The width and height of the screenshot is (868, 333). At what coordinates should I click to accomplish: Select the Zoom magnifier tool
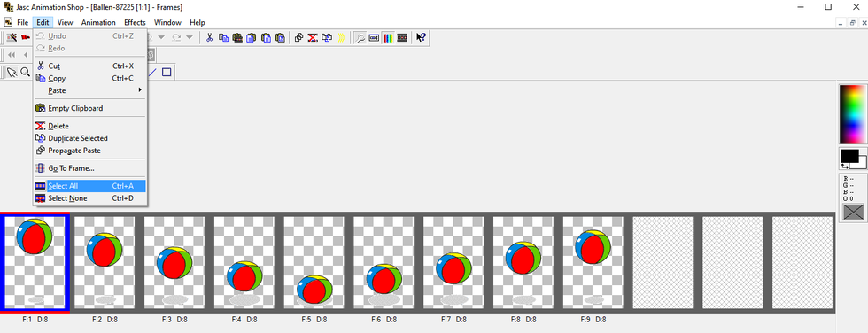[25, 72]
